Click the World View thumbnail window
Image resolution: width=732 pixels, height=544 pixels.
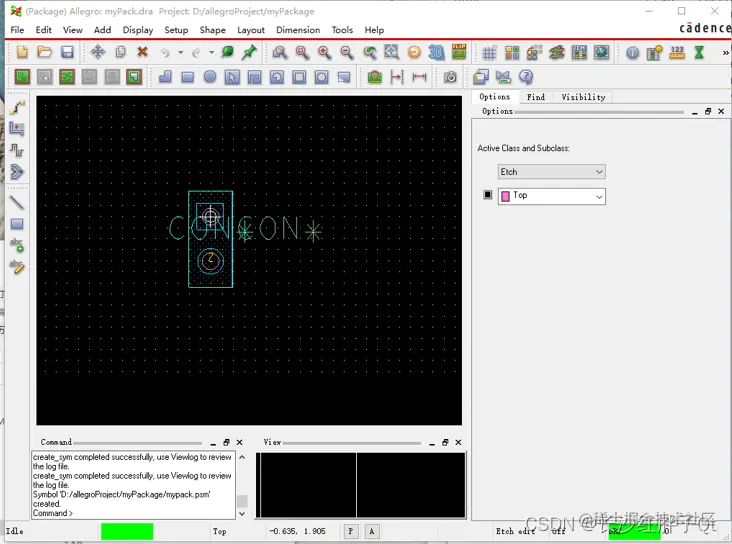point(361,485)
